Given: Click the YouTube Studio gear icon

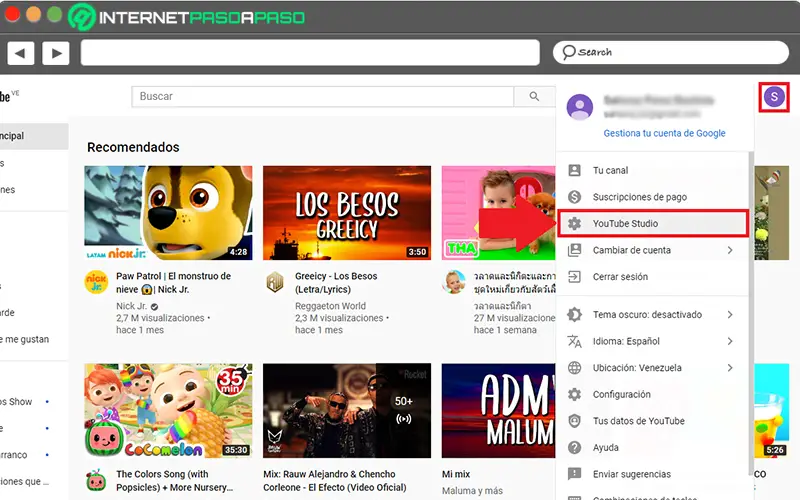Looking at the screenshot, I should [574, 223].
